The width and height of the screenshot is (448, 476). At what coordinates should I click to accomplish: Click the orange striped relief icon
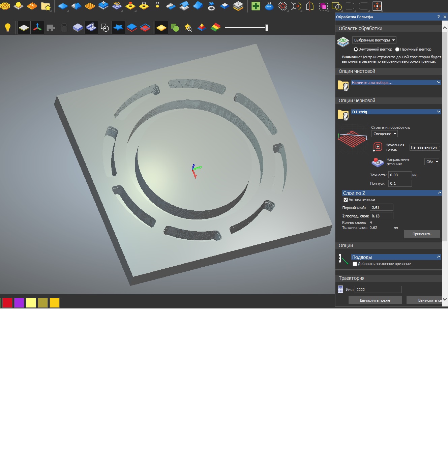90,6
